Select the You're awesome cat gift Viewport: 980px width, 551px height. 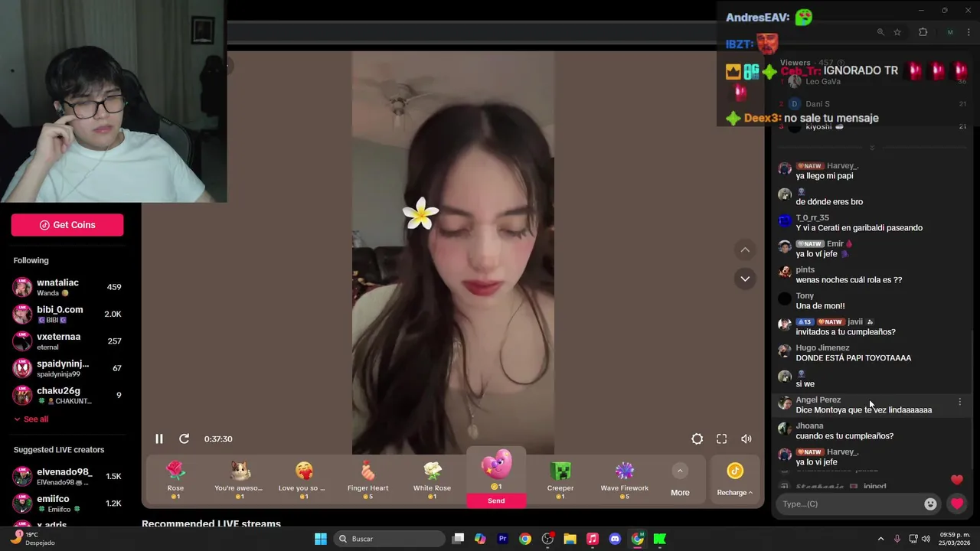click(239, 480)
